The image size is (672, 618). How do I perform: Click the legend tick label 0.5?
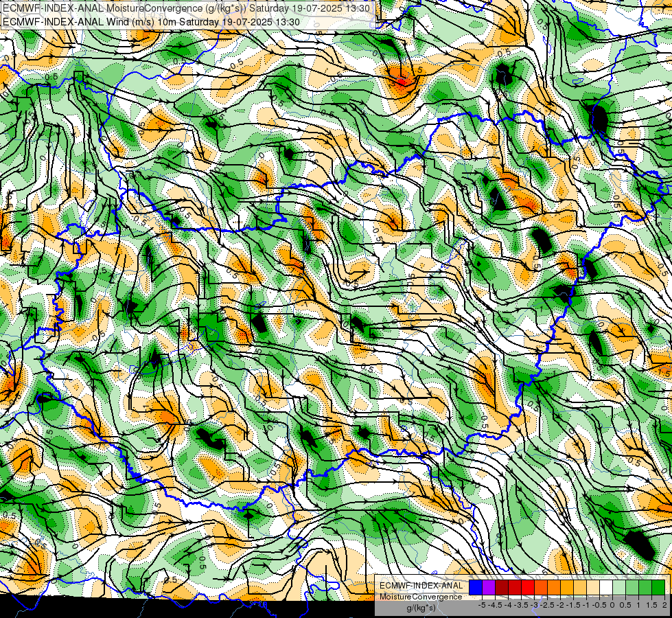625,605
